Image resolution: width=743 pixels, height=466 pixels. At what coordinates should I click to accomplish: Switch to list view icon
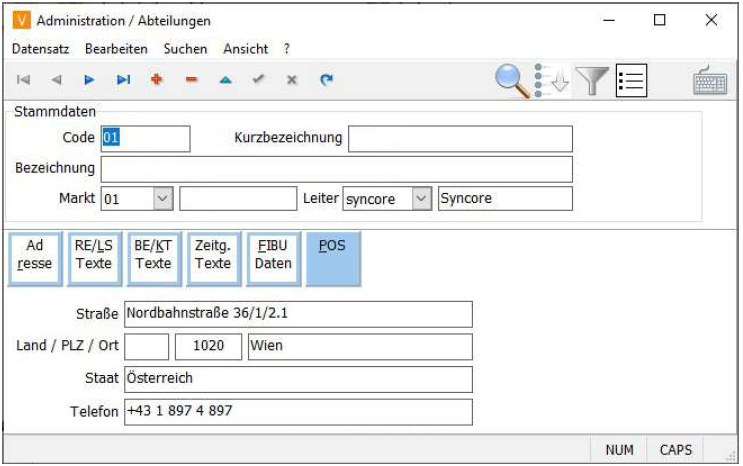point(631,81)
